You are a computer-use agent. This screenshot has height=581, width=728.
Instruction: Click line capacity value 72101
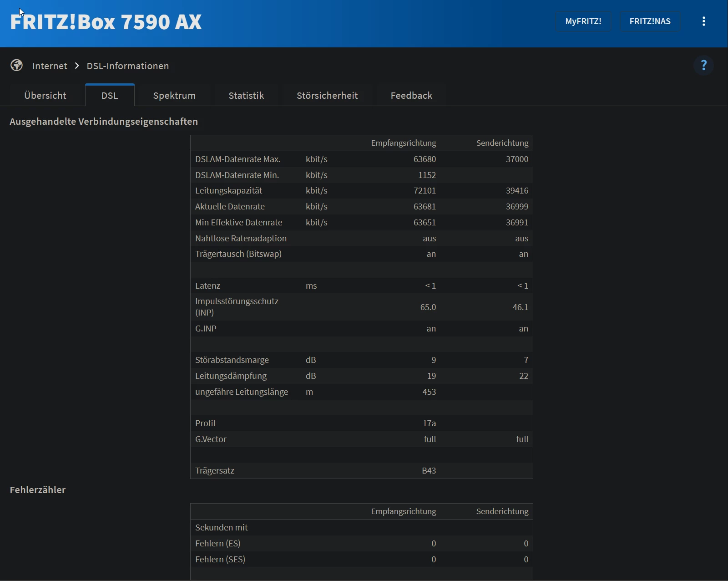[425, 191]
